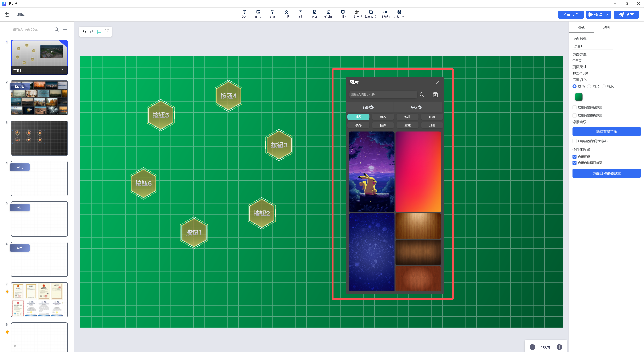Select the pink-orange gradient image

coord(418,172)
